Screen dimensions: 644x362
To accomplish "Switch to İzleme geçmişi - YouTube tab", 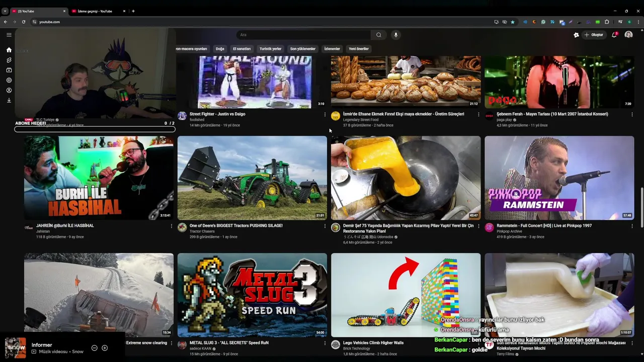I will [x=98, y=11].
